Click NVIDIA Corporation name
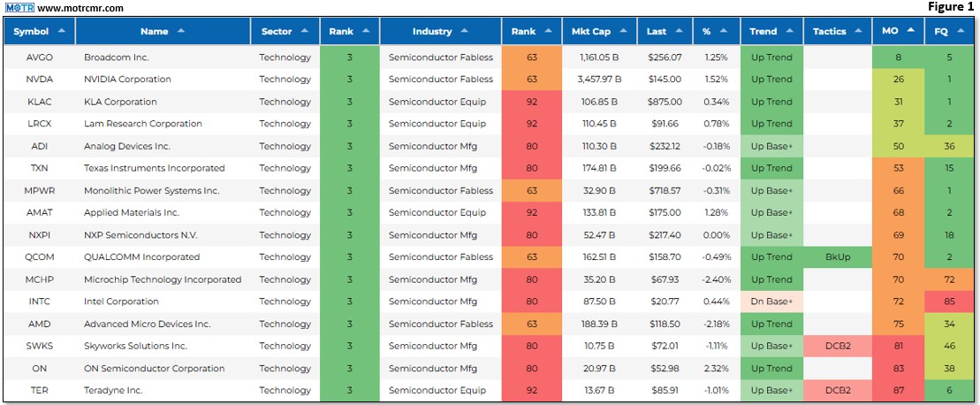Image resolution: width=980 pixels, height=405 pixels. click(x=127, y=80)
